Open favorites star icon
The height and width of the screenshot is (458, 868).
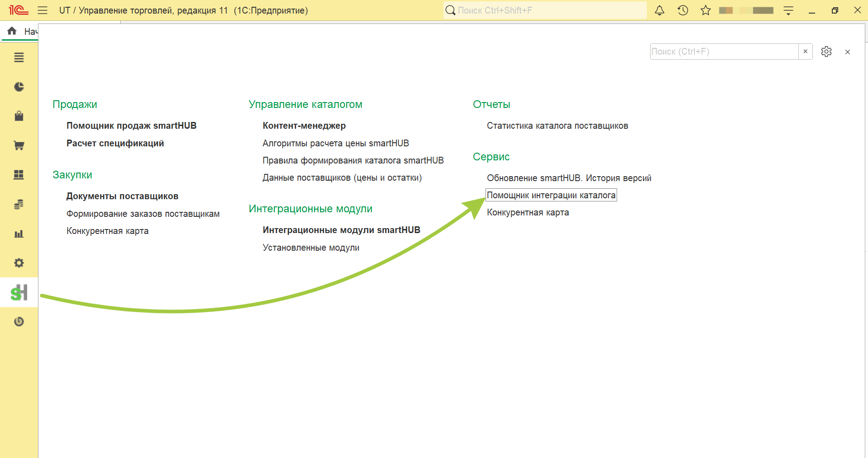[x=706, y=10]
